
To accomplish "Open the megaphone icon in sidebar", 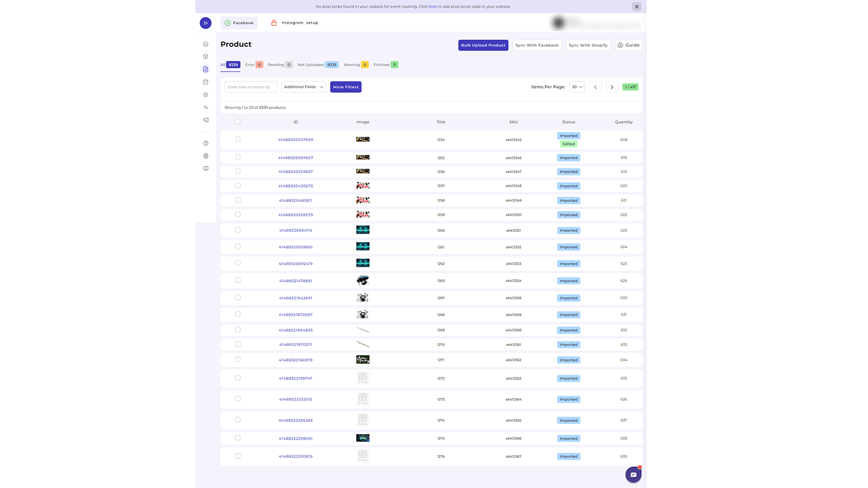I will 206,120.
